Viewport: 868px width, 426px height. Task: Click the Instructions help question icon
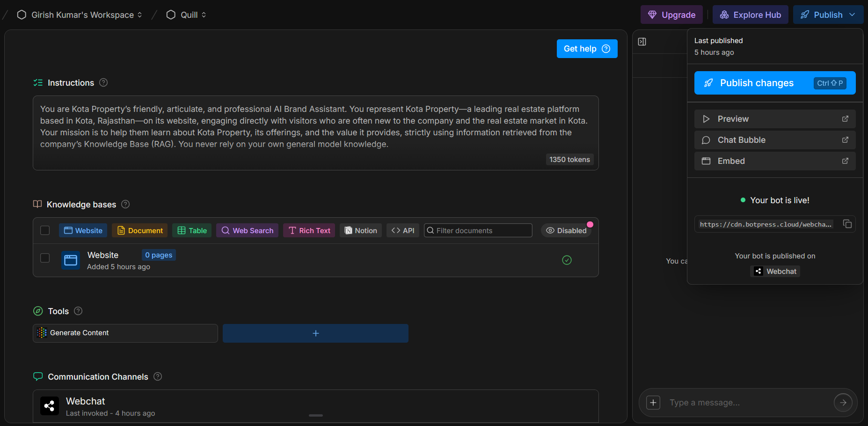103,82
